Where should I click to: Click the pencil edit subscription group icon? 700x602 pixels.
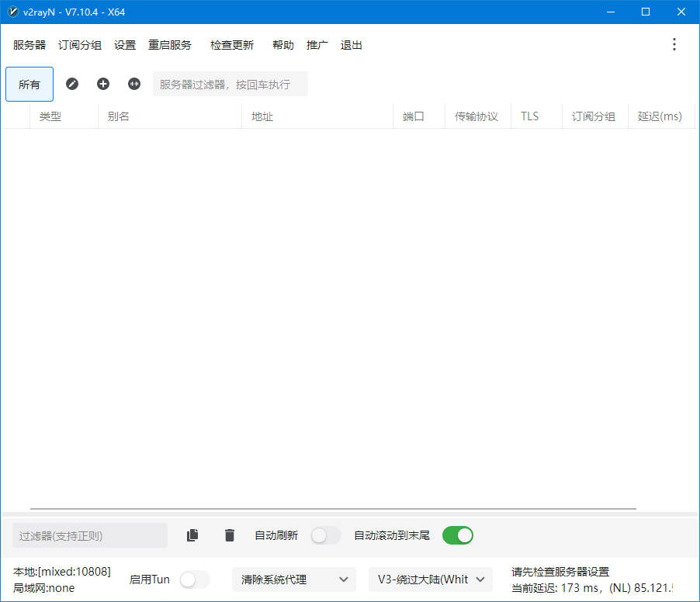click(72, 84)
